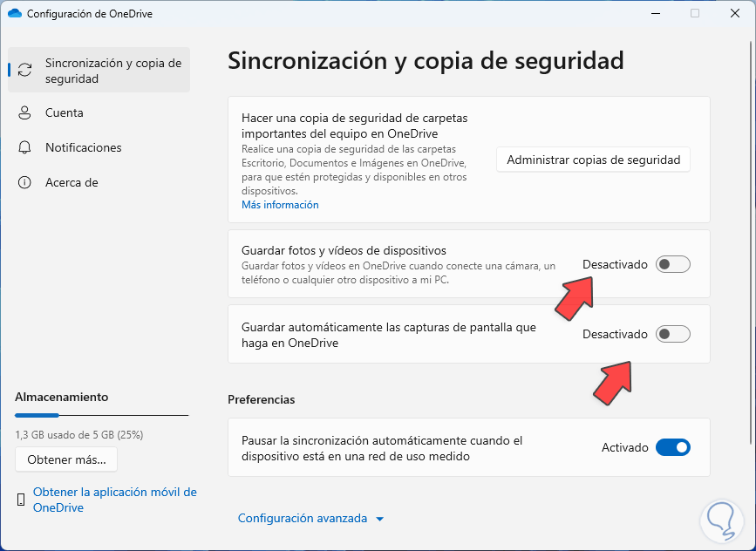Click Administrar copias de seguridad button
The image size is (756, 551).
[593, 160]
